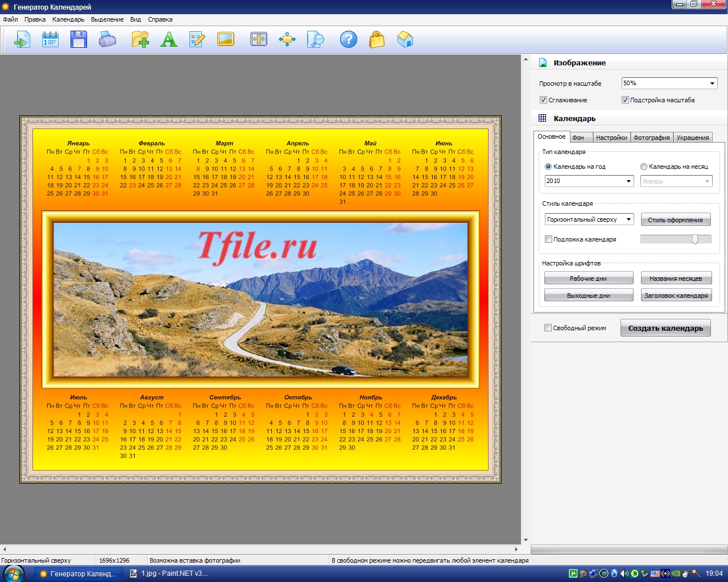Click the canvas horizontal scrollbar right arrow
728x582 pixels.
click(516, 549)
